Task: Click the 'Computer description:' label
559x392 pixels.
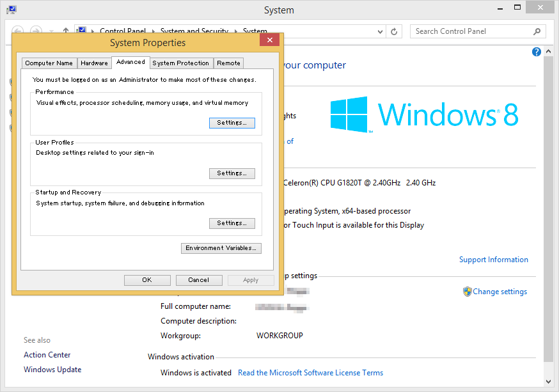Action: pyautogui.click(x=198, y=321)
